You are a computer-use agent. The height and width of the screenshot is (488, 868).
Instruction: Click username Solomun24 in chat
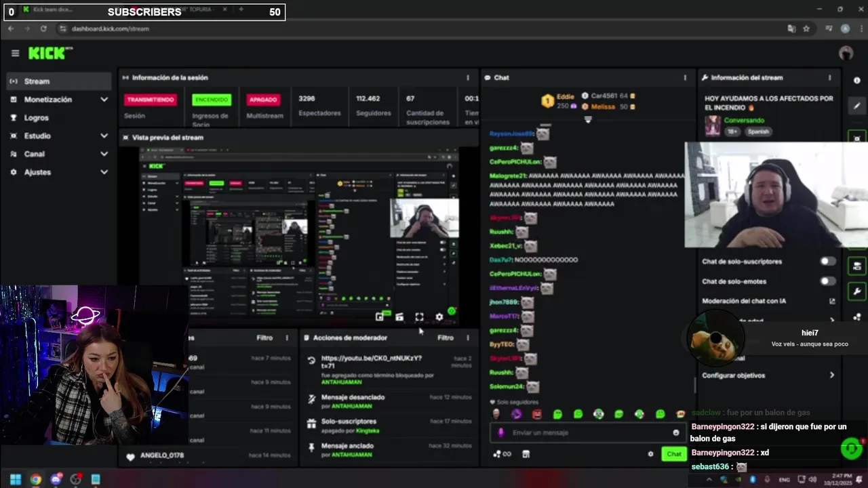click(x=507, y=386)
